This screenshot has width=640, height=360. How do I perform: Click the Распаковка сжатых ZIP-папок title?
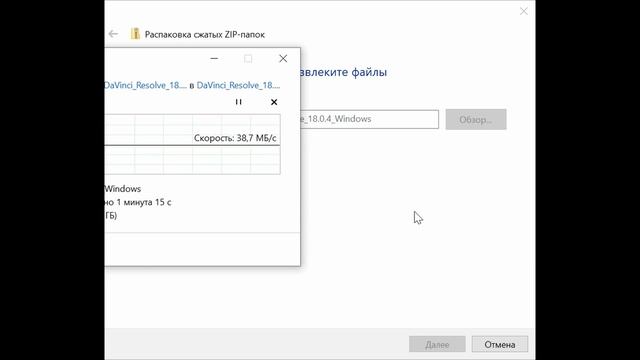[x=205, y=34]
